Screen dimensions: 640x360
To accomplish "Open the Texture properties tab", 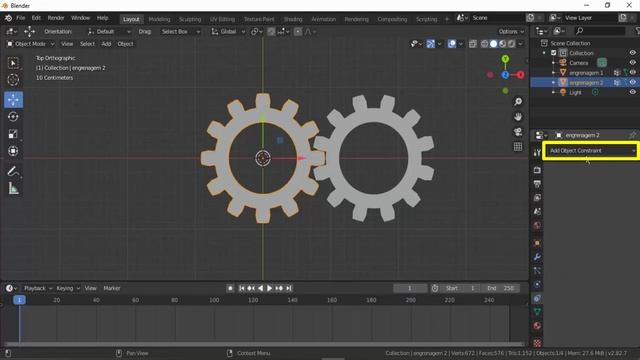I will pyautogui.click(x=537, y=342).
